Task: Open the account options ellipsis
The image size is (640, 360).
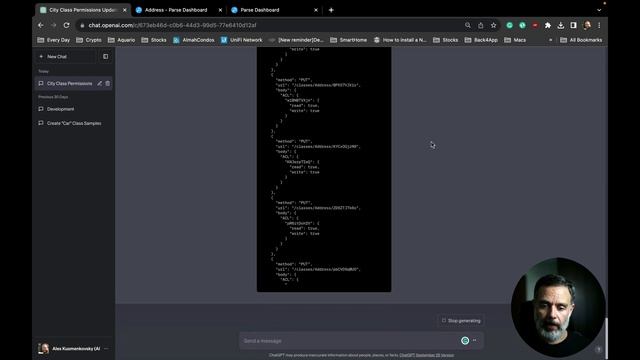Action: 106,349
